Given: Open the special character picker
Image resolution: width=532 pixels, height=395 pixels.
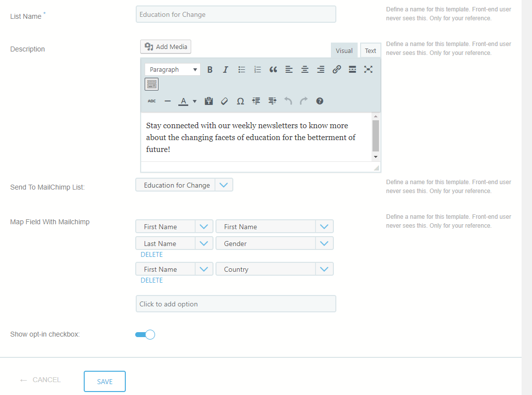Looking at the screenshot, I should 240,100.
